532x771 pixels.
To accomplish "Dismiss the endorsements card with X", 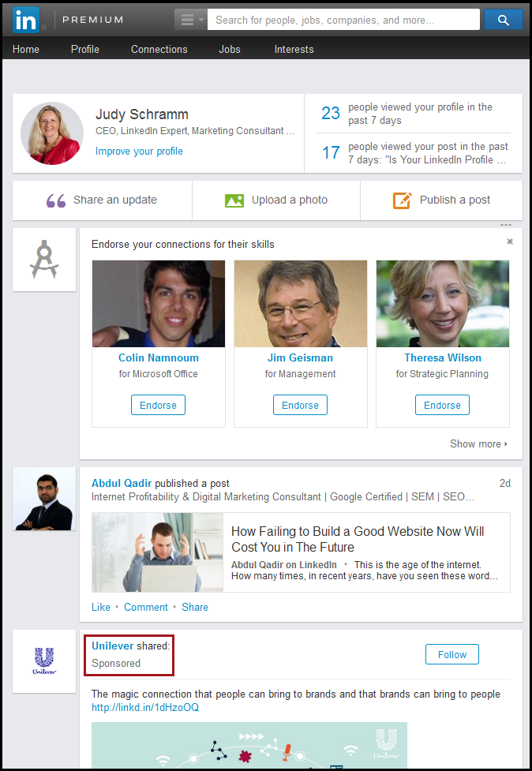I will 510,241.
